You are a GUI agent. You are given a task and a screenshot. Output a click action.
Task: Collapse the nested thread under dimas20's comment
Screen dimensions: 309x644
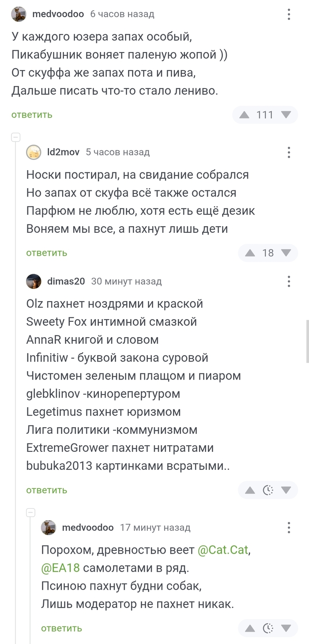coord(30,512)
